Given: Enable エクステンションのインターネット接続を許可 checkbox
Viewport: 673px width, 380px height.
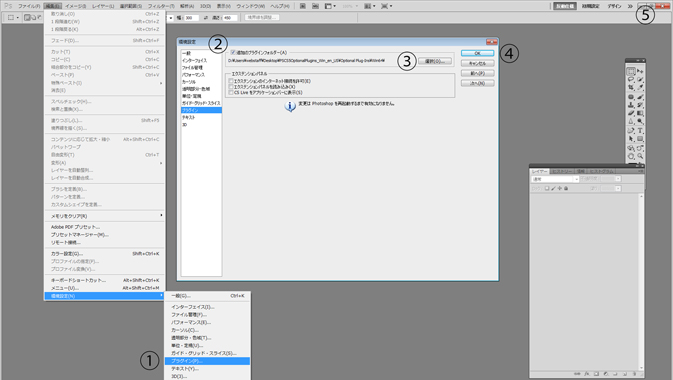Looking at the screenshot, I should point(231,81).
